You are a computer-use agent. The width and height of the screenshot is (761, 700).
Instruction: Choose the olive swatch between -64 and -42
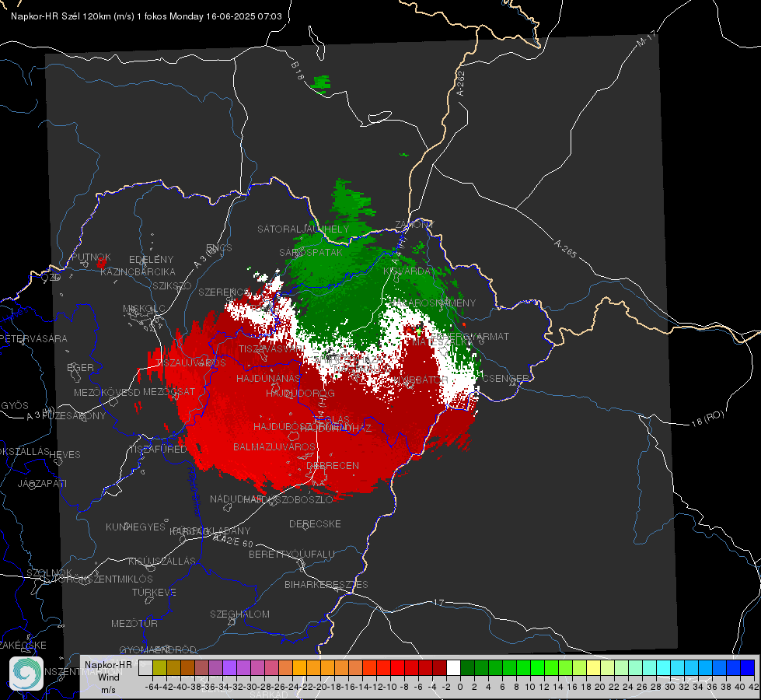tap(159, 667)
